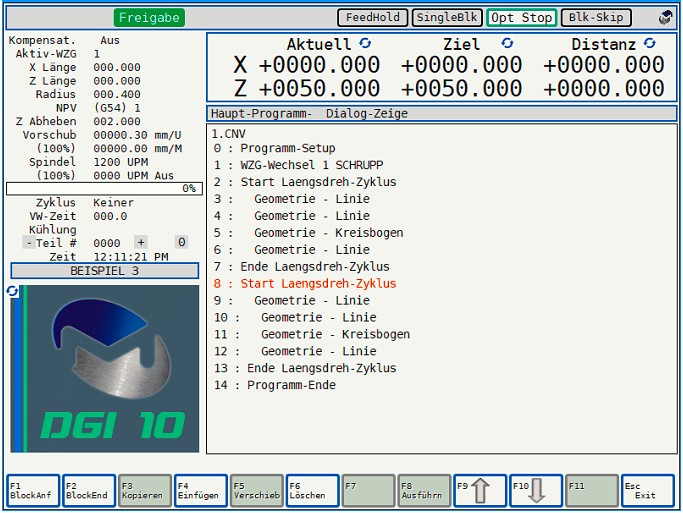This screenshot has height=513, width=683.
Task: Select line 12 Geometrie - Linie
Action: click(x=295, y=351)
